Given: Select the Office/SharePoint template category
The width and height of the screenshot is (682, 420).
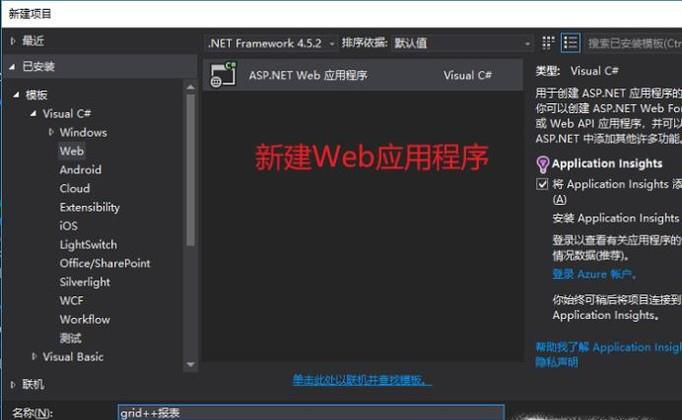Looking at the screenshot, I should tap(105, 263).
